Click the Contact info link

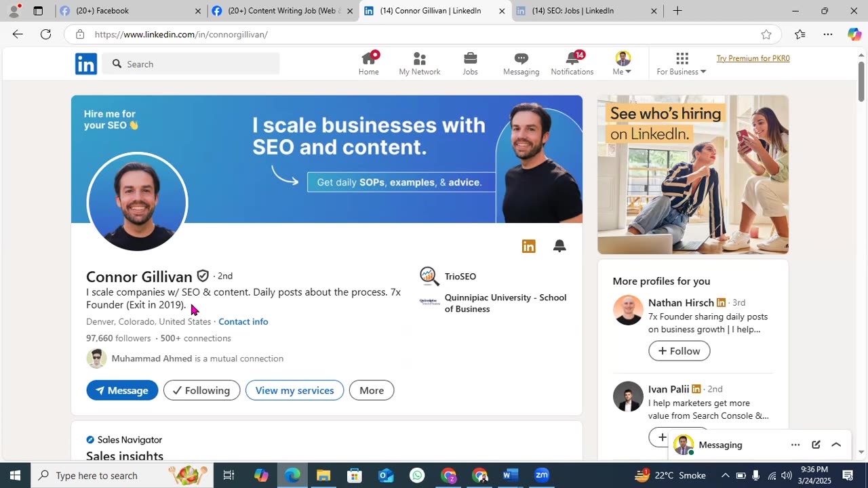(243, 321)
